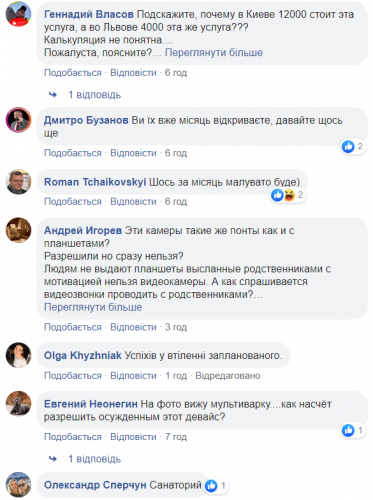Open Олександр Сперчун profile name link
This screenshot has width=373, height=500.
tap(95, 485)
